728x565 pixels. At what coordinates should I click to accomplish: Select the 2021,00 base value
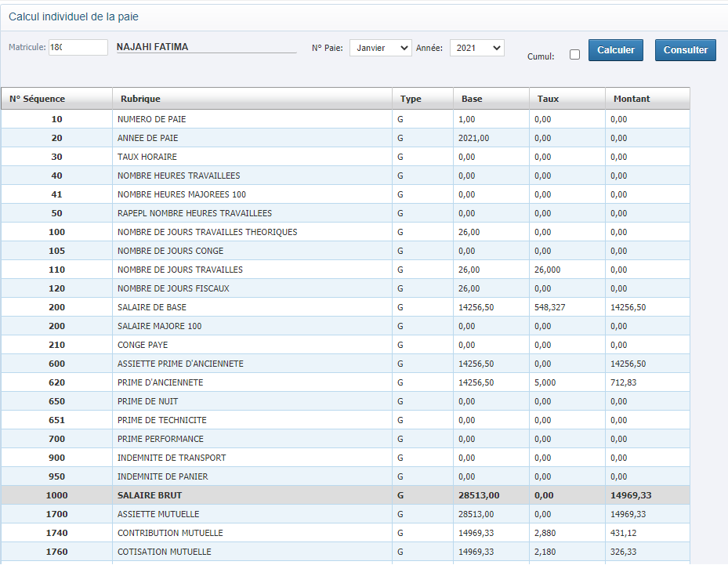click(473, 139)
